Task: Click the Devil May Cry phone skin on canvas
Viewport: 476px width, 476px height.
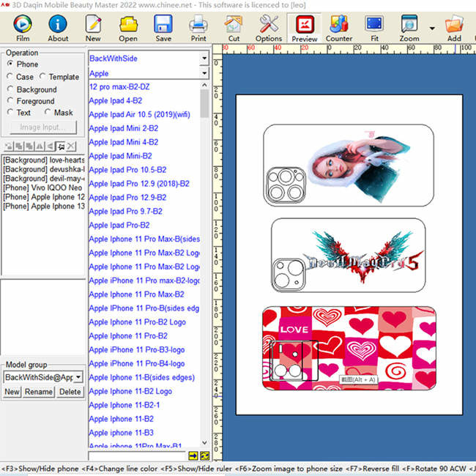Action: pyautogui.click(x=348, y=255)
